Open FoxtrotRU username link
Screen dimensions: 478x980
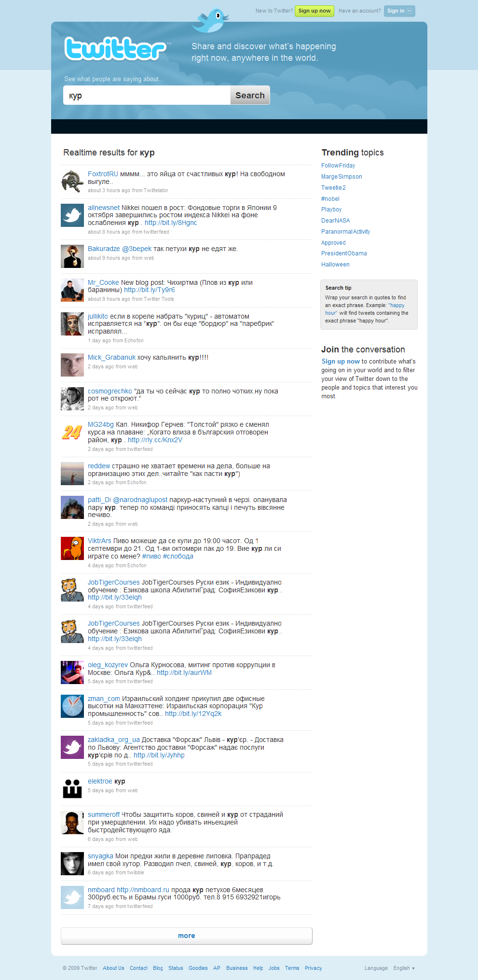(103, 174)
